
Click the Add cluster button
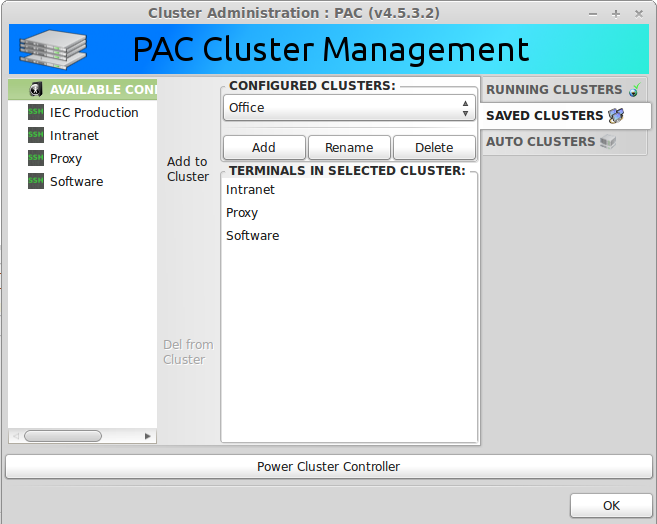[264, 147]
